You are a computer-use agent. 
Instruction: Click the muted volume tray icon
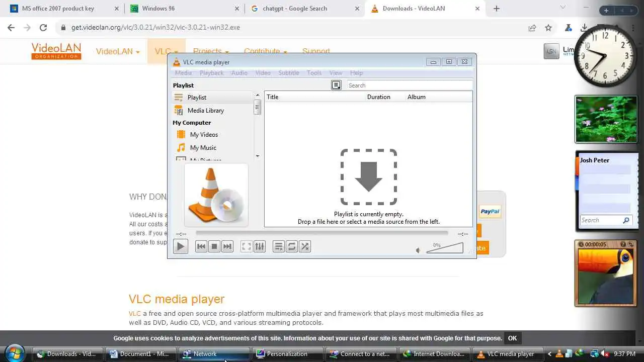604,354
